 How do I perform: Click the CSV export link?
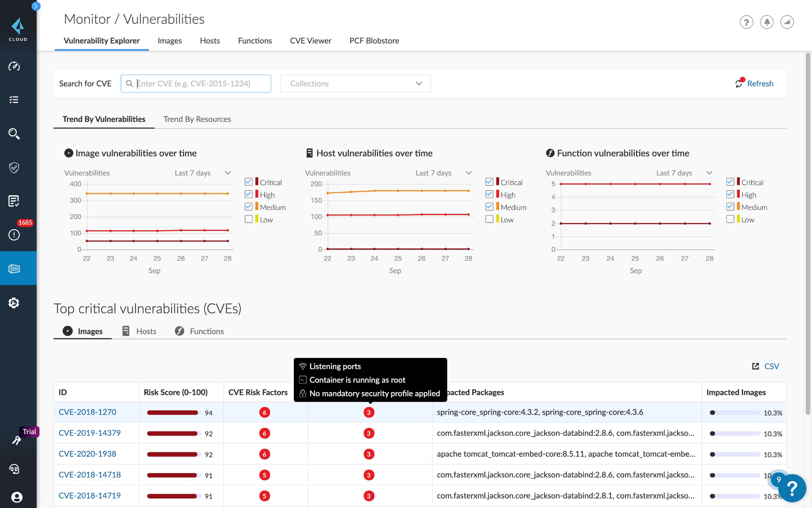point(772,366)
